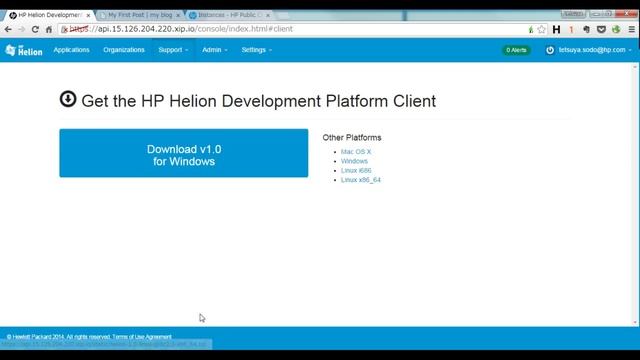Open the Pocket extension icon
Image resolution: width=640 pixels, height=360 pixels.
click(601, 29)
